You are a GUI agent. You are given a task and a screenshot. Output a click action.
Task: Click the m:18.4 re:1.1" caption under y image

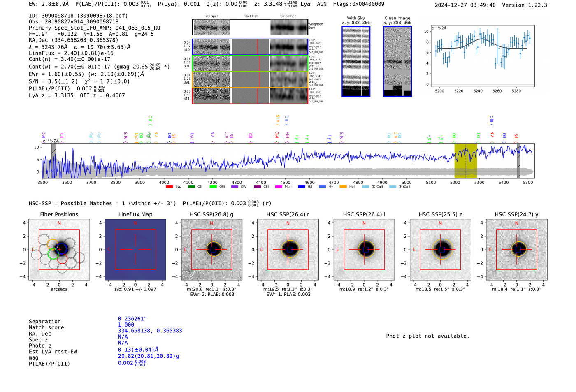[x=516, y=289]
